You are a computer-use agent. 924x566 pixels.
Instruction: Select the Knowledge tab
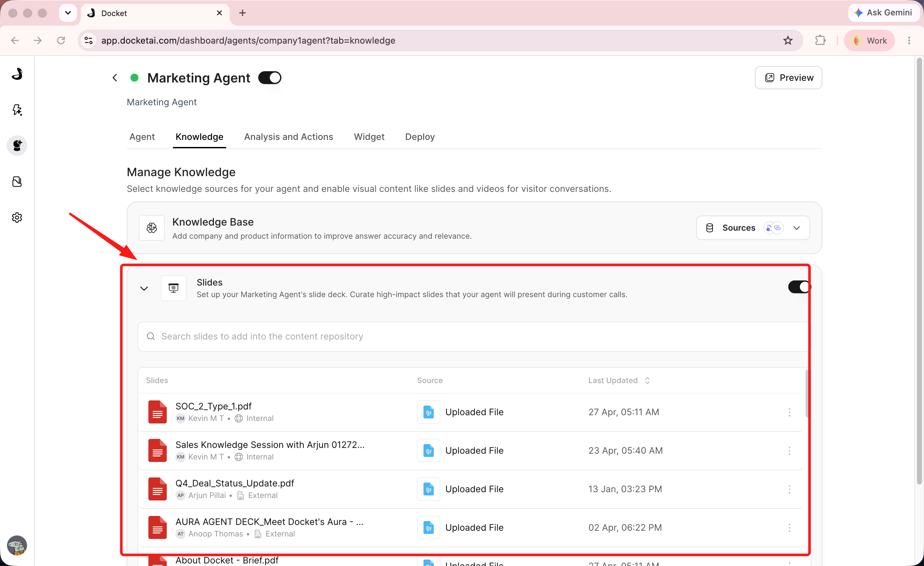pos(199,137)
